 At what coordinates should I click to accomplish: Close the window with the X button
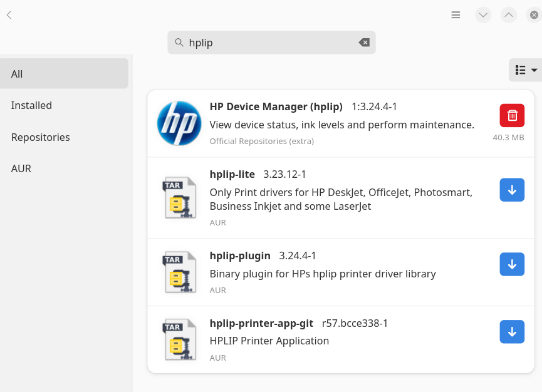coord(534,15)
